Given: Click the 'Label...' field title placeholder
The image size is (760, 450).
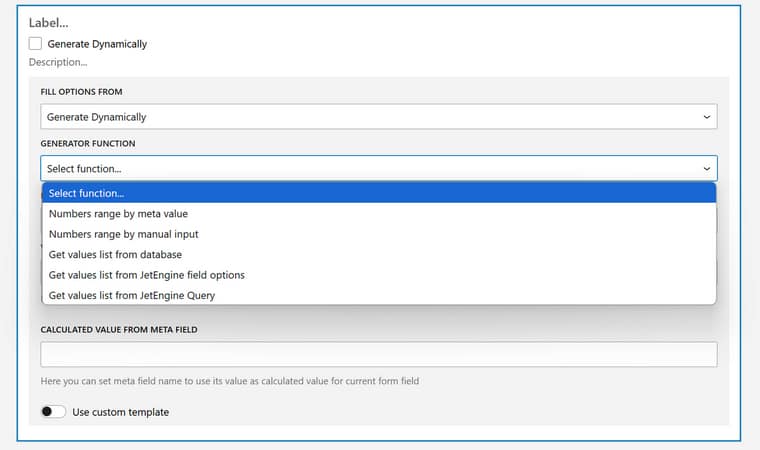Looking at the screenshot, I should [49, 22].
